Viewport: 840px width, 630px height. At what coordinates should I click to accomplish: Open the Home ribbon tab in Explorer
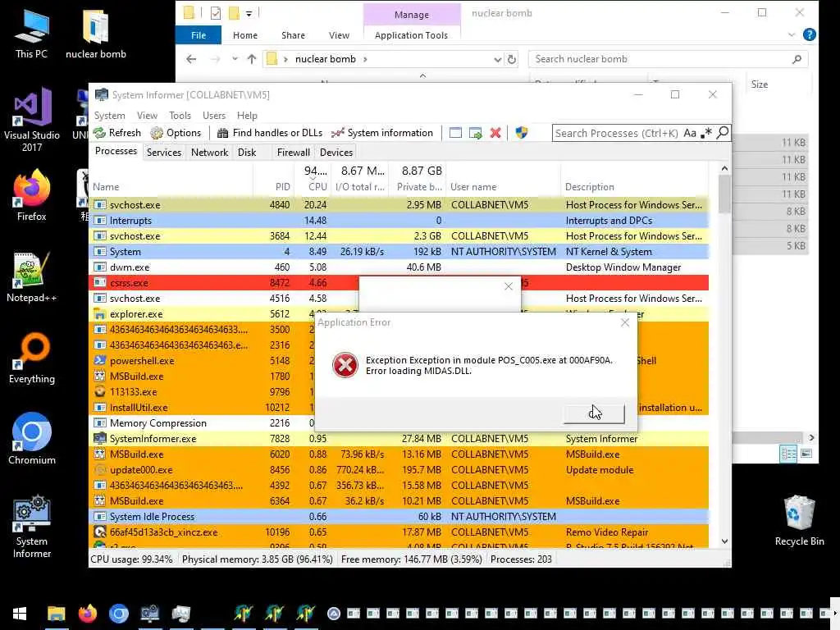[x=245, y=35]
